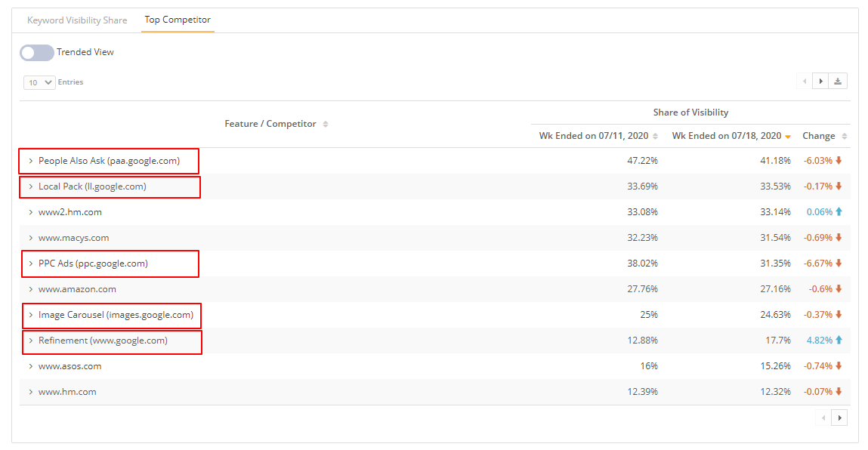Click the top previous page arrow
This screenshot has height=450, width=868.
coord(805,82)
